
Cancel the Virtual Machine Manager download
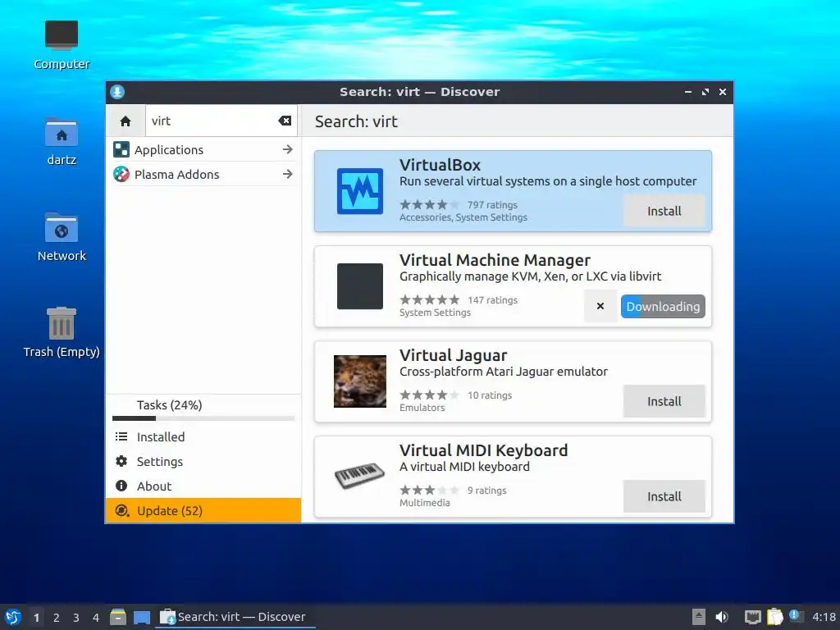click(600, 306)
